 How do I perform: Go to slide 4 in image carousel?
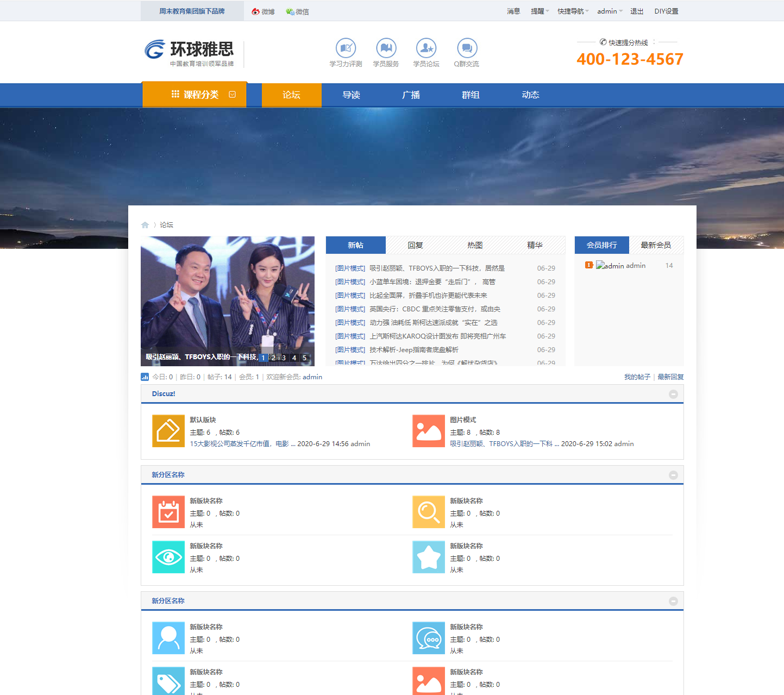tap(294, 358)
